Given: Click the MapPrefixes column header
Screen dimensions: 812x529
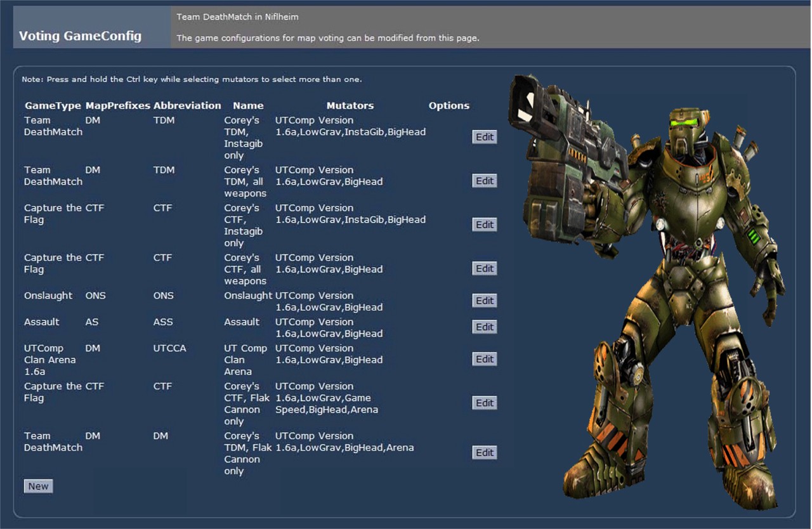Looking at the screenshot, I should (x=117, y=105).
